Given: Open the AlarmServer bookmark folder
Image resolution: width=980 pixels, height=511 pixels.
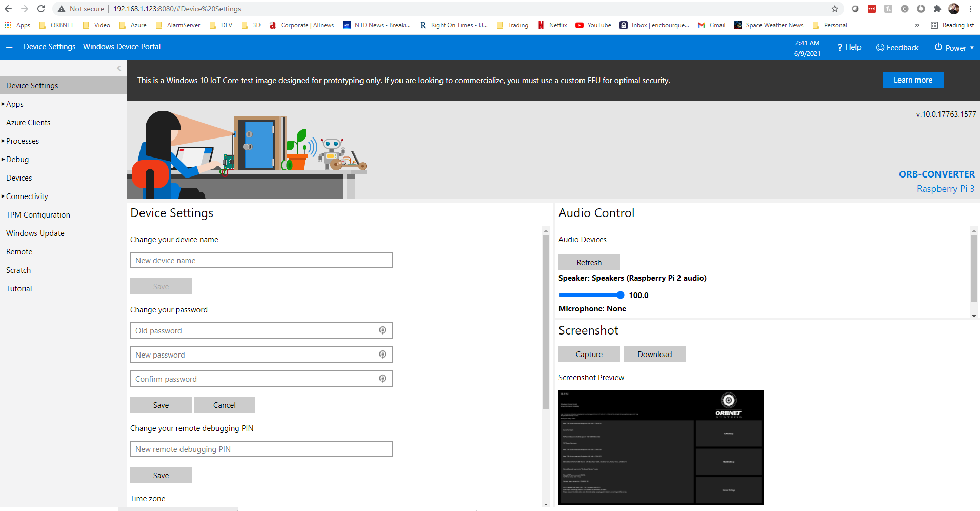Looking at the screenshot, I should [178, 25].
